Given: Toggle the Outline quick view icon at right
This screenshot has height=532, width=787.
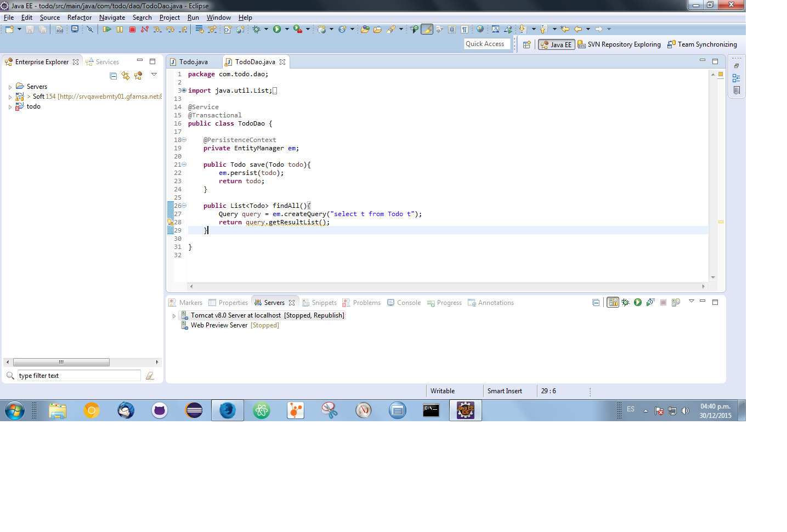Looking at the screenshot, I should click(x=736, y=78).
